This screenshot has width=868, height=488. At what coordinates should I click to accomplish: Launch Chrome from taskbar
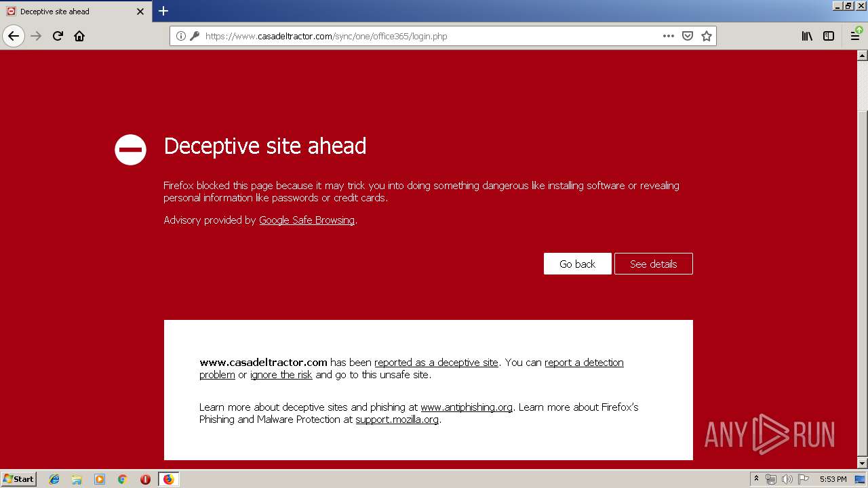pyautogui.click(x=123, y=479)
